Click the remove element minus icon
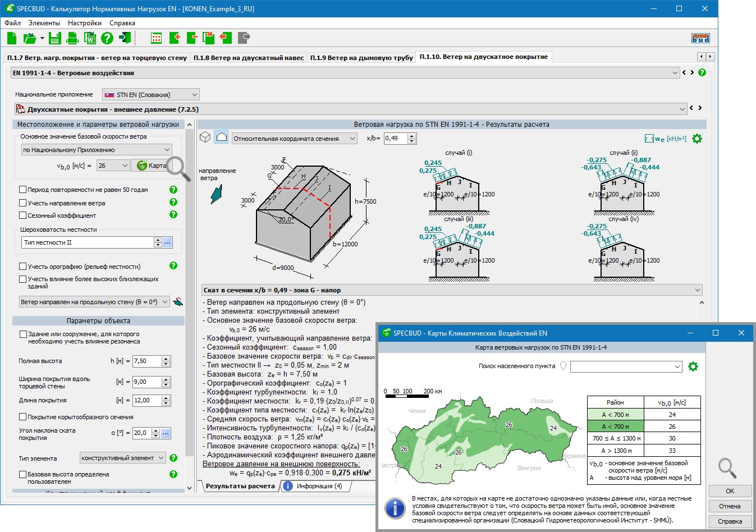 click(x=192, y=38)
